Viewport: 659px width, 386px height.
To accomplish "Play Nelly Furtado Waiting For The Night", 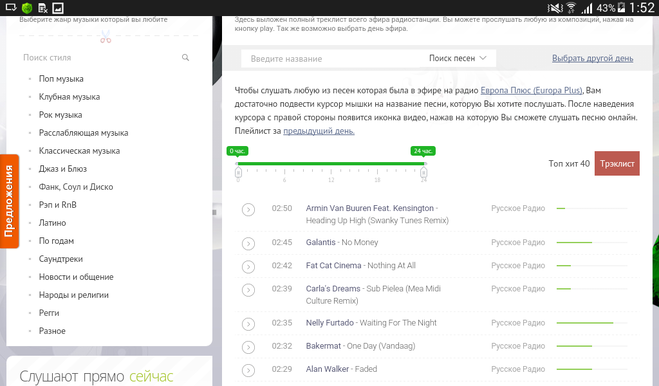I will [248, 324].
